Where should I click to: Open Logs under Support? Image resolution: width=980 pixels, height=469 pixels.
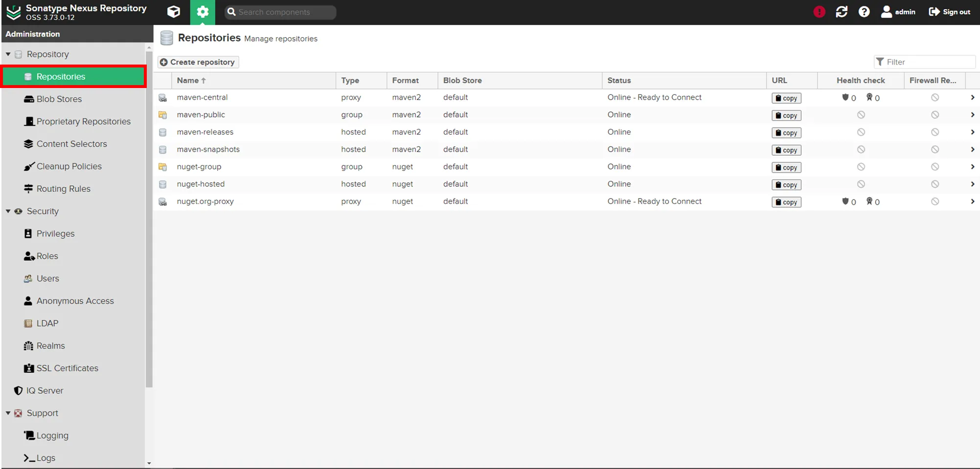(40, 458)
